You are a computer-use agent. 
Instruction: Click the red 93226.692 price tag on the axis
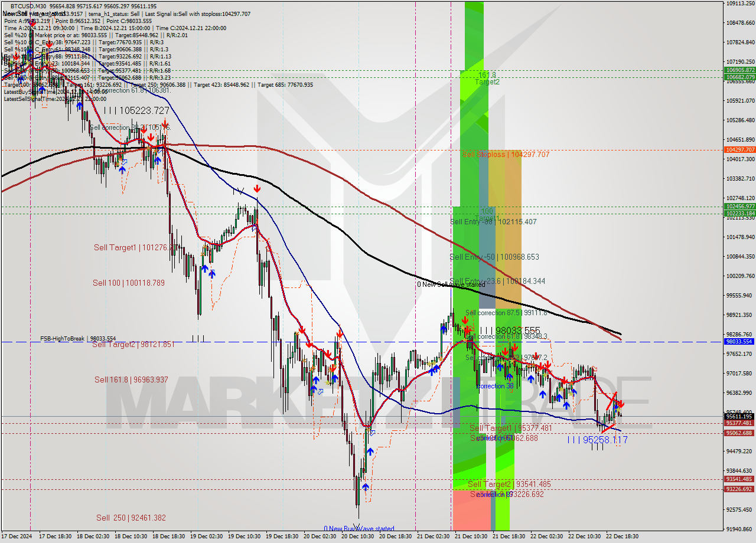pyautogui.click(x=740, y=489)
